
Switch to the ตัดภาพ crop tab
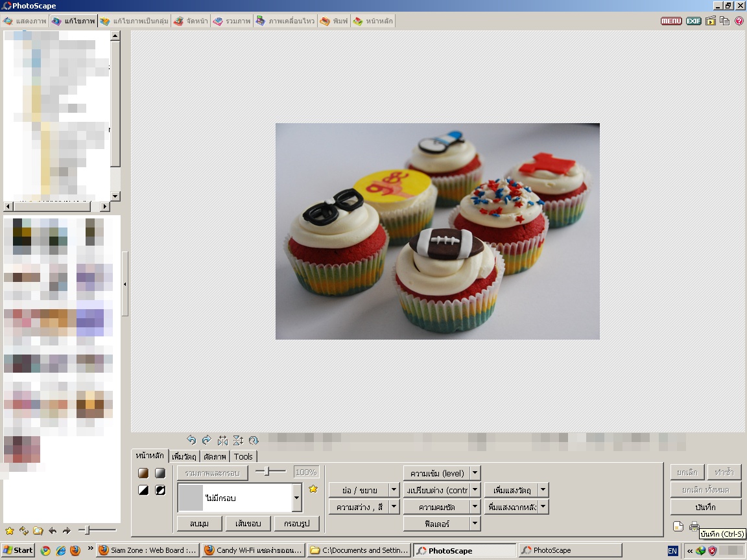tap(215, 457)
